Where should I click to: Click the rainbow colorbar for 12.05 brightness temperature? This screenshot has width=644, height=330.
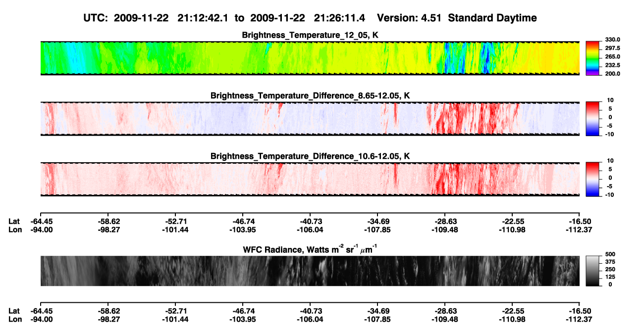pos(592,57)
